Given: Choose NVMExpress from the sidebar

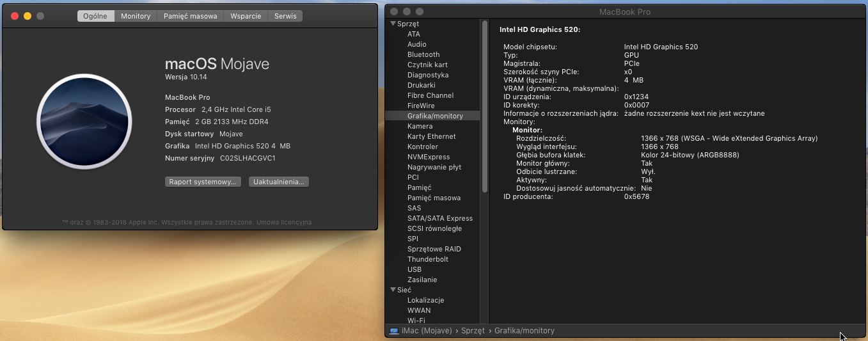Looking at the screenshot, I should pos(429,157).
